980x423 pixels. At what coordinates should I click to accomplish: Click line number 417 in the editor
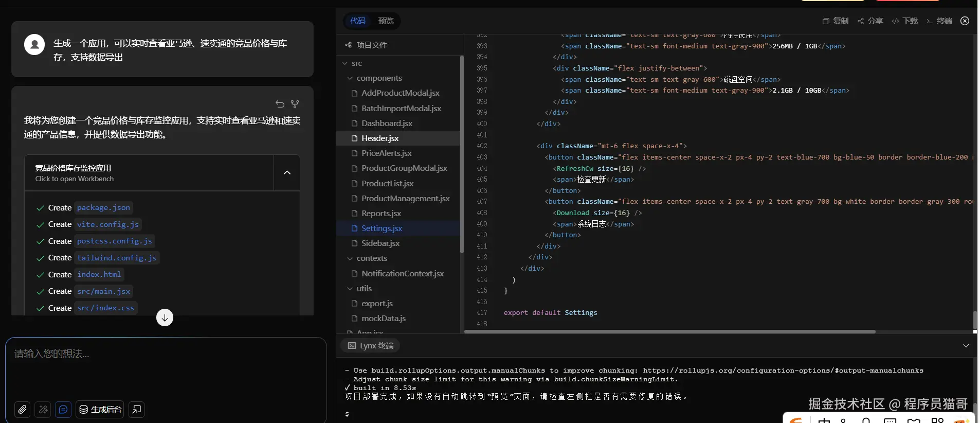point(482,313)
